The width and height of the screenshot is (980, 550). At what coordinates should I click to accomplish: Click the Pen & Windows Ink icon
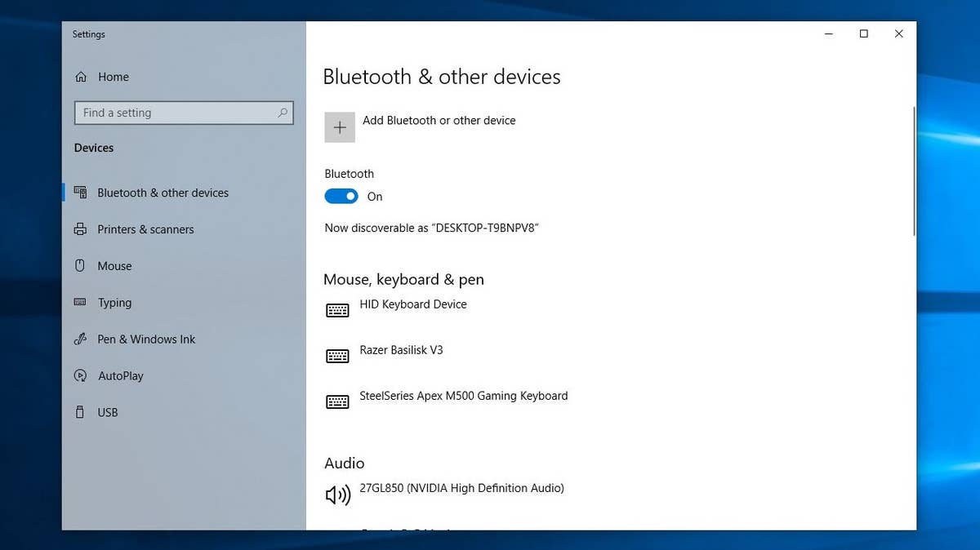click(x=80, y=339)
